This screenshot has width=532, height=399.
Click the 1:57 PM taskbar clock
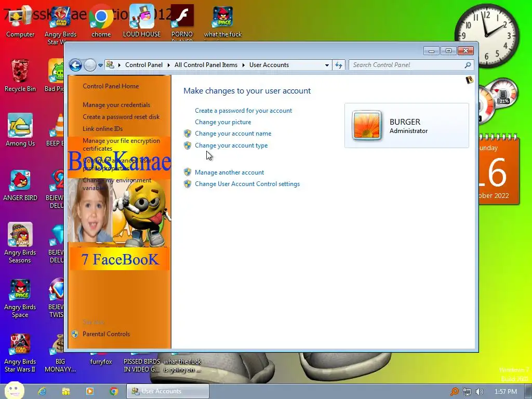506,392
